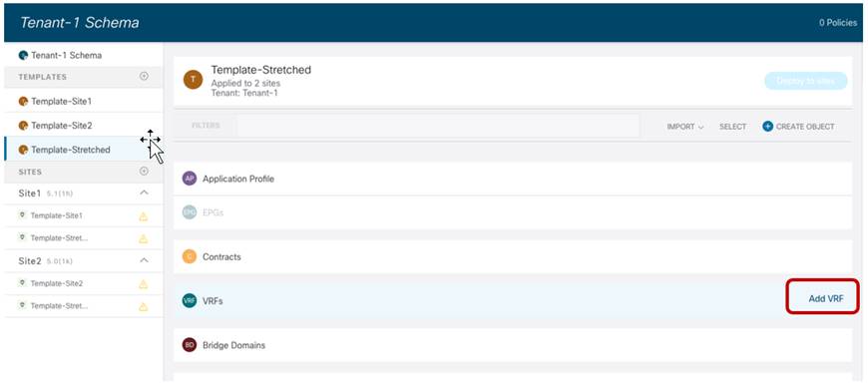Collapse the Site1 section chevron

[144, 194]
